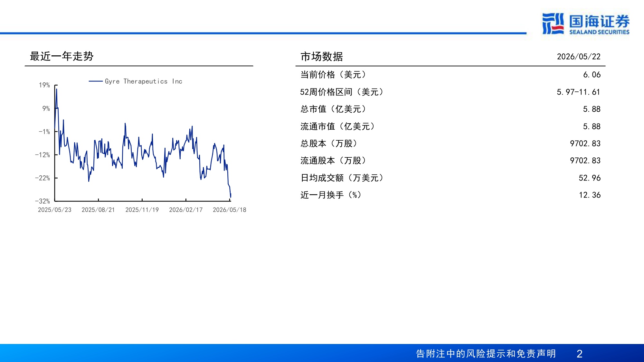This screenshot has width=644, height=362.
Task: Click the current price value '6.06'
Action: pyautogui.click(x=592, y=75)
